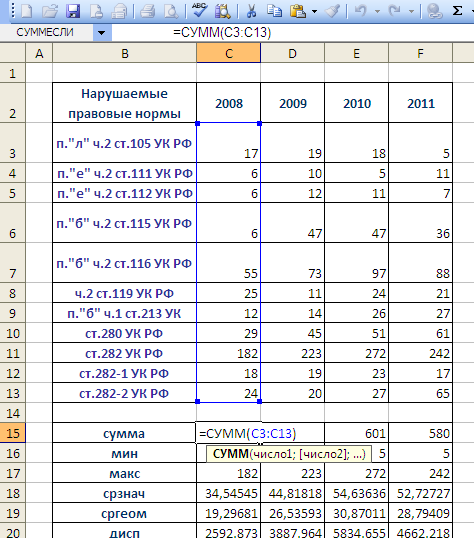Click cell 'ст.282-1 УК РФ'

click(x=125, y=373)
